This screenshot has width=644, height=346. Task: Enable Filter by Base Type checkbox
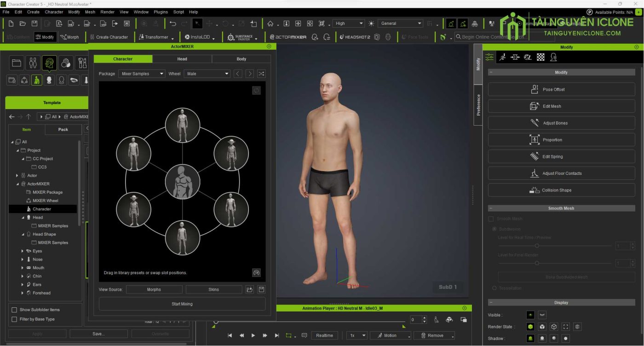click(x=14, y=319)
